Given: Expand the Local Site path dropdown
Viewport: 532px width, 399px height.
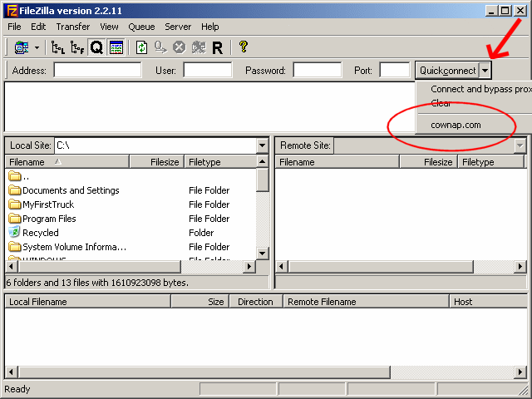Looking at the screenshot, I should point(262,145).
